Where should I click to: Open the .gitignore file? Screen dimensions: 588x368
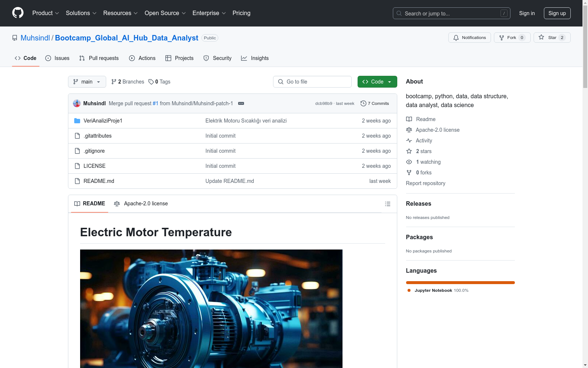[x=94, y=151]
